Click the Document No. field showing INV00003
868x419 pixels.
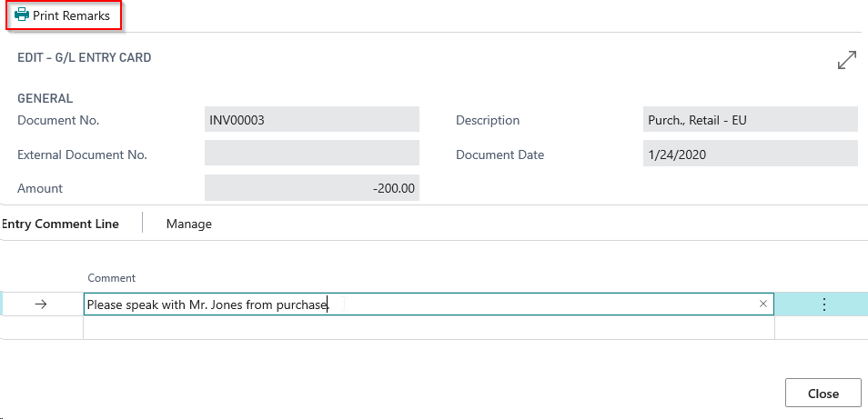click(311, 120)
